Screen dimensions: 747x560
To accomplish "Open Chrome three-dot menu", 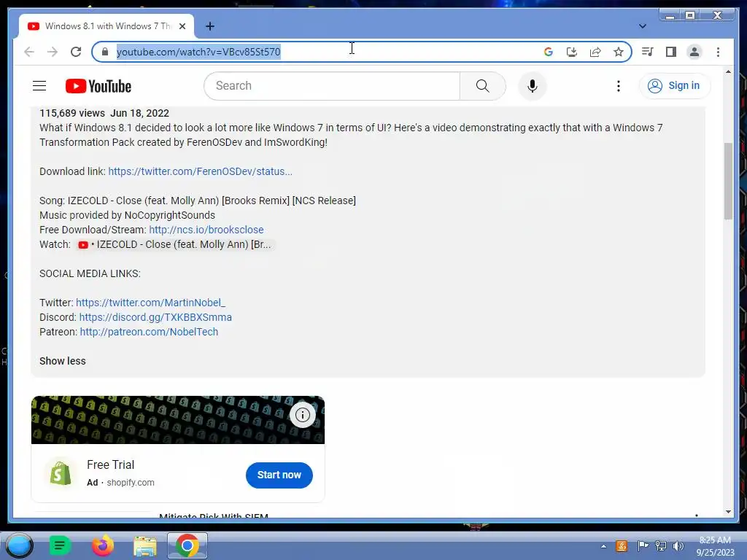I will pos(718,52).
